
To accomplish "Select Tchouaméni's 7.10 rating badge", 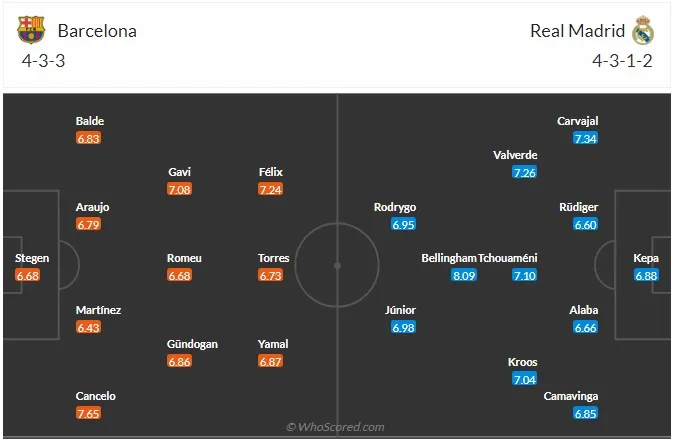I will click(524, 275).
